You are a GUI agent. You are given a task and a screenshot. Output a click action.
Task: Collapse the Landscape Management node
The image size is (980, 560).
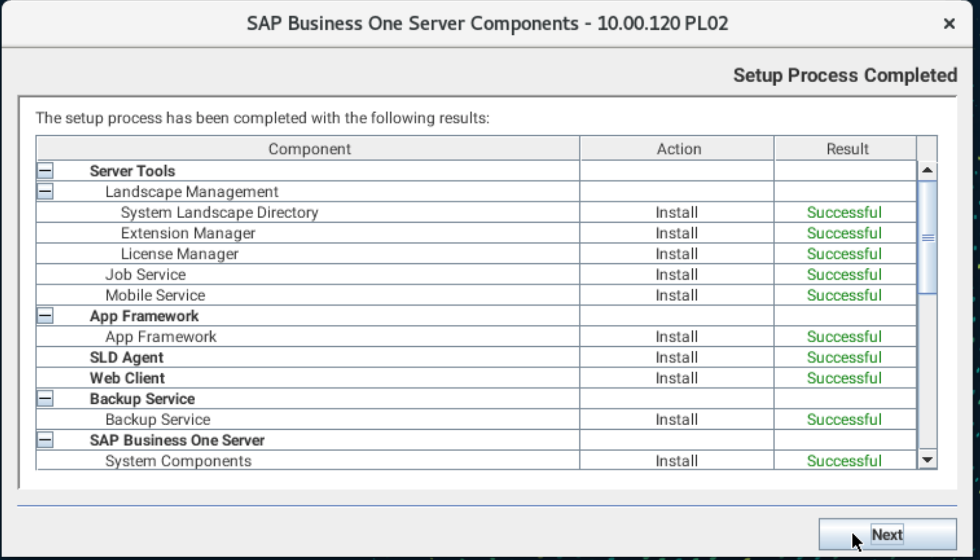pyautogui.click(x=45, y=192)
